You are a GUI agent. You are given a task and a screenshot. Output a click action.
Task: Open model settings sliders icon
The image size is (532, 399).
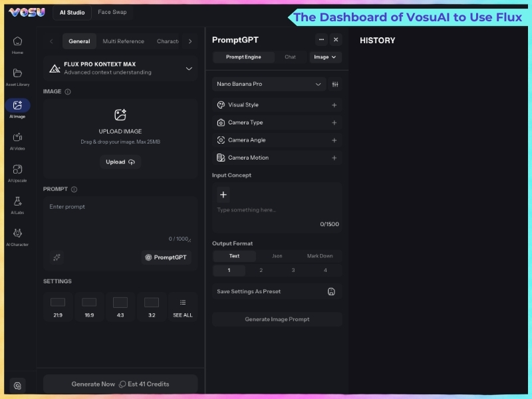click(x=335, y=84)
